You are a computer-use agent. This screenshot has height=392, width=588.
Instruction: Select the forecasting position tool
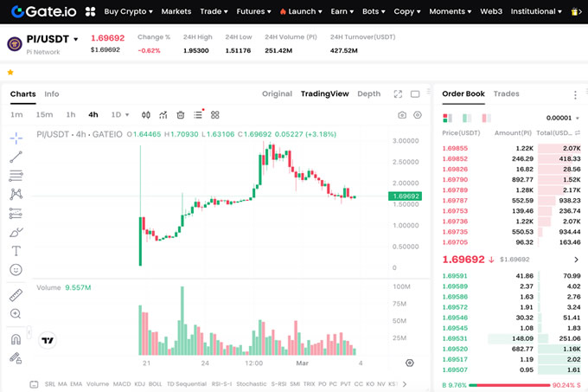[16, 213]
